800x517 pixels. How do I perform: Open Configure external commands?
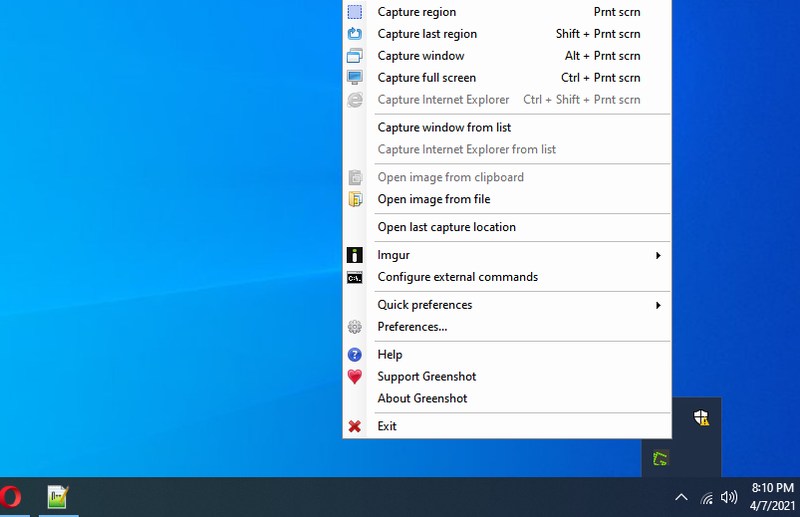tap(457, 277)
